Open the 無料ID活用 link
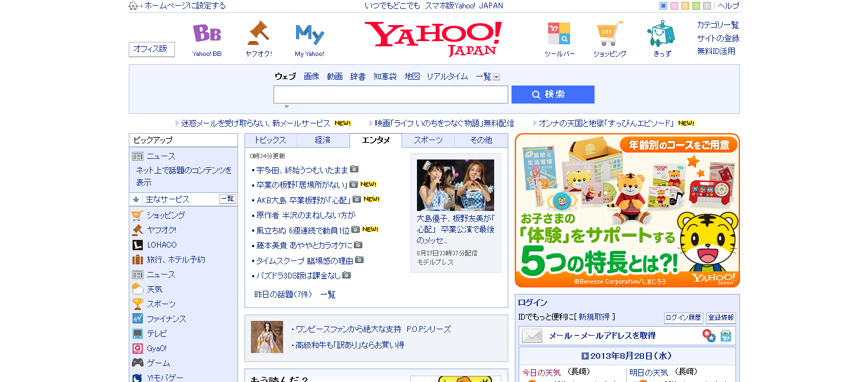Viewport: 868px width, 382px height. [x=716, y=51]
